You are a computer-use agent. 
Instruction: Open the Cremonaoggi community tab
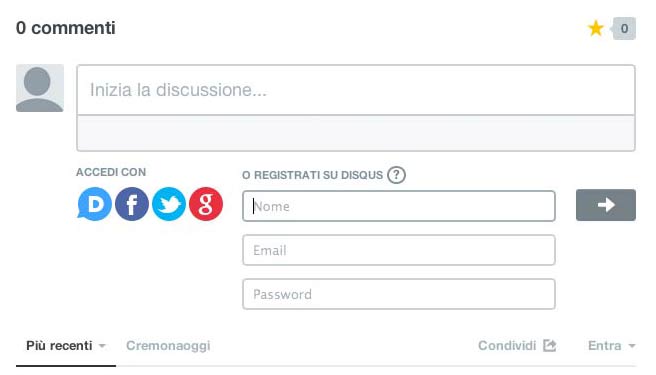pyautogui.click(x=168, y=346)
